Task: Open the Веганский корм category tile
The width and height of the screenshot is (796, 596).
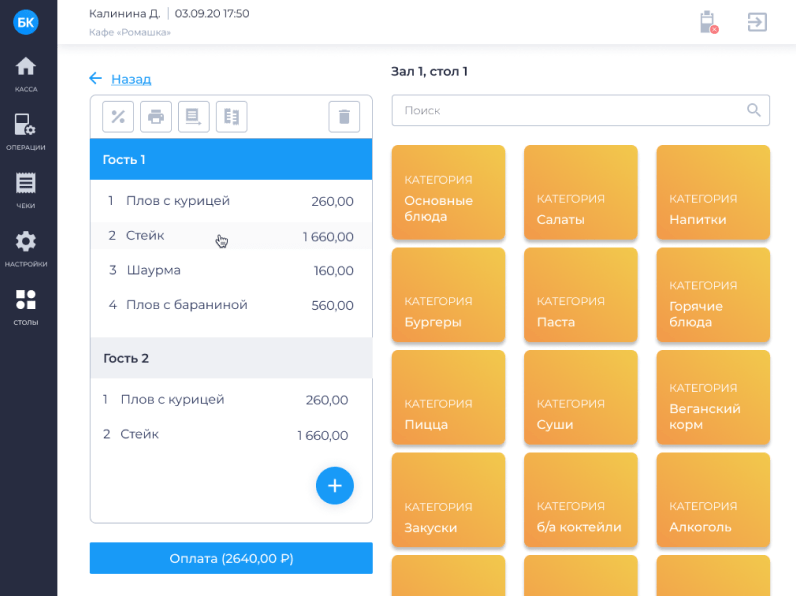Action: click(x=713, y=398)
